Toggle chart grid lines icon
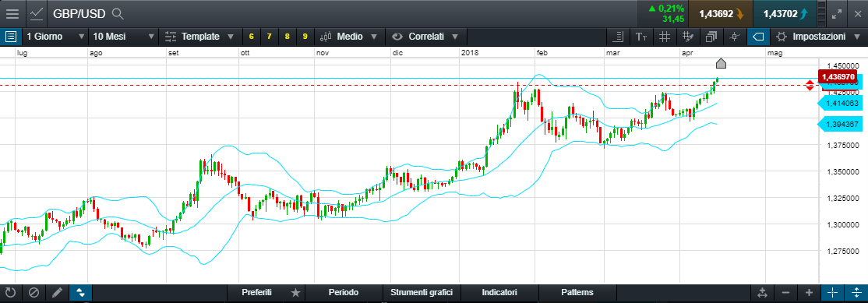868x303 pixels. pyautogui.click(x=665, y=37)
